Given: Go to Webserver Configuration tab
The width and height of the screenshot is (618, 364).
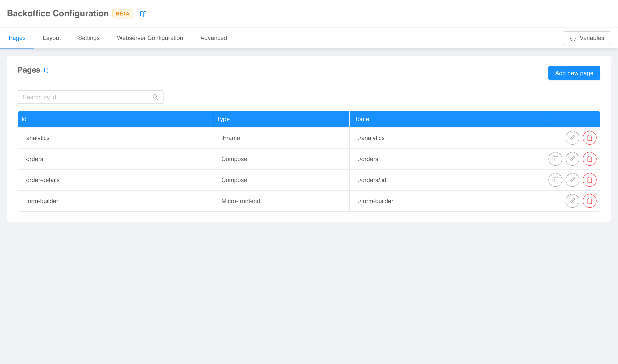Looking at the screenshot, I should click(x=150, y=38).
